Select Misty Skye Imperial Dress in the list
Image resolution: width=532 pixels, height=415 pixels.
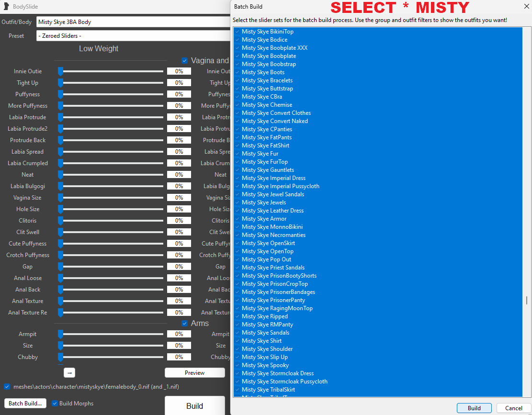273,178
